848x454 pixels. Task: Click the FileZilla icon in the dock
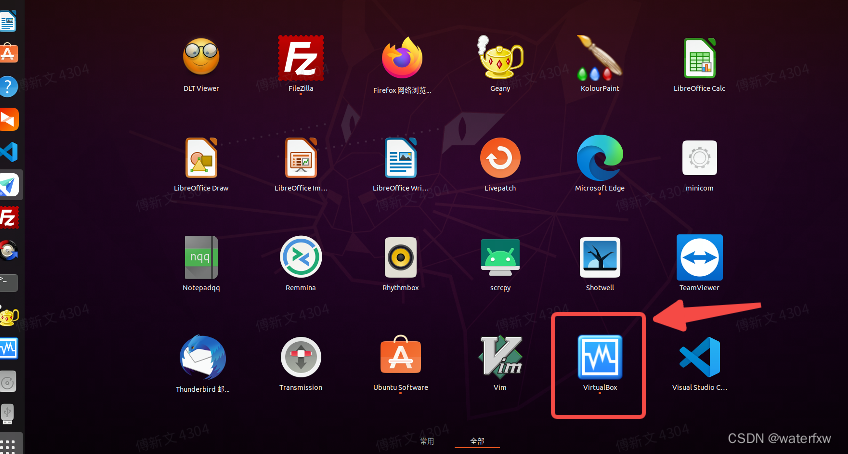pos(9,218)
